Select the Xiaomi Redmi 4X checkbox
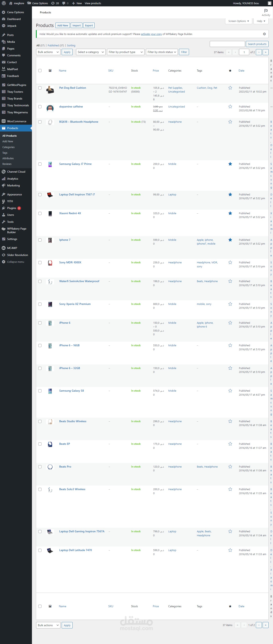273x644 pixels. click(x=40, y=213)
